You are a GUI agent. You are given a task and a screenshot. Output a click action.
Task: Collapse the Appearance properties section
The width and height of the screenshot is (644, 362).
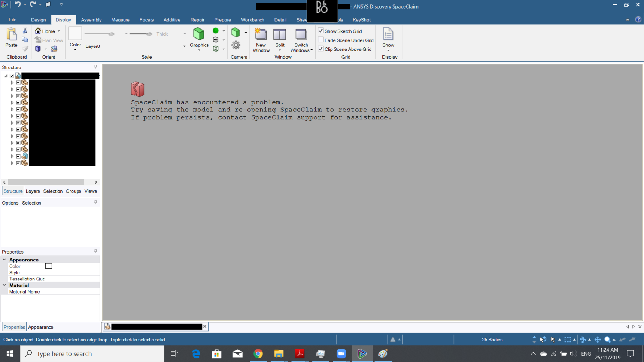click(x=4, y=260)
